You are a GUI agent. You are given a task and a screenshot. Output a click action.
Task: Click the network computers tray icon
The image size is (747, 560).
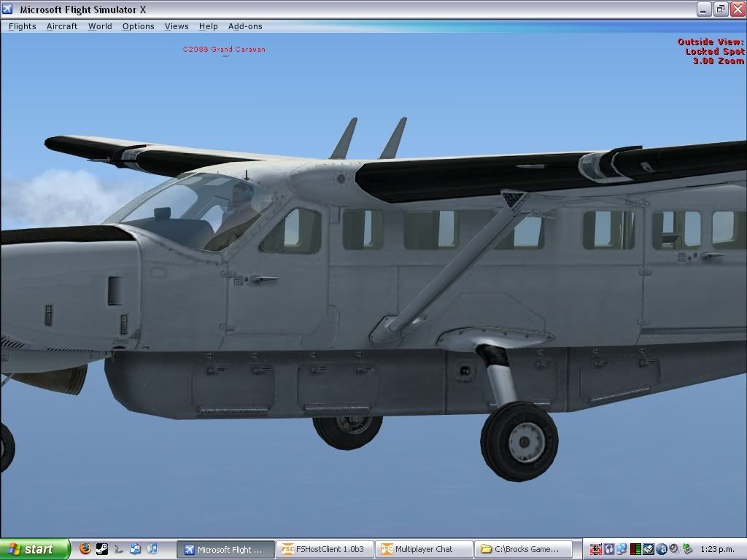click(x=622, y=549)
